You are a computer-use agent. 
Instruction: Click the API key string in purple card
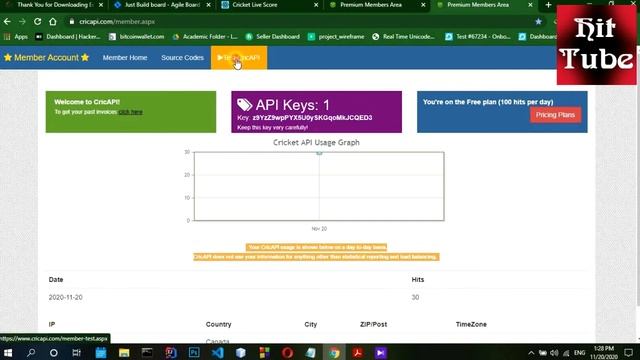click(312, 118)
